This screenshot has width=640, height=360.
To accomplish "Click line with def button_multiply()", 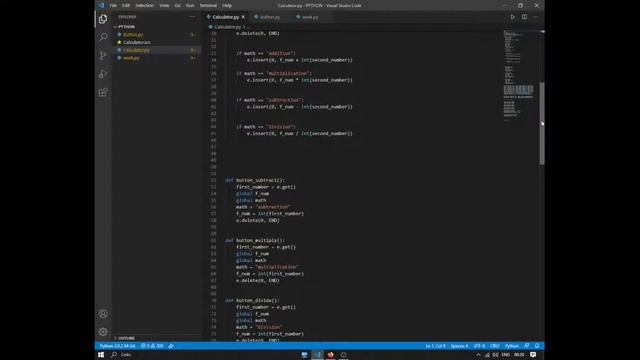I will pos(255,240).
